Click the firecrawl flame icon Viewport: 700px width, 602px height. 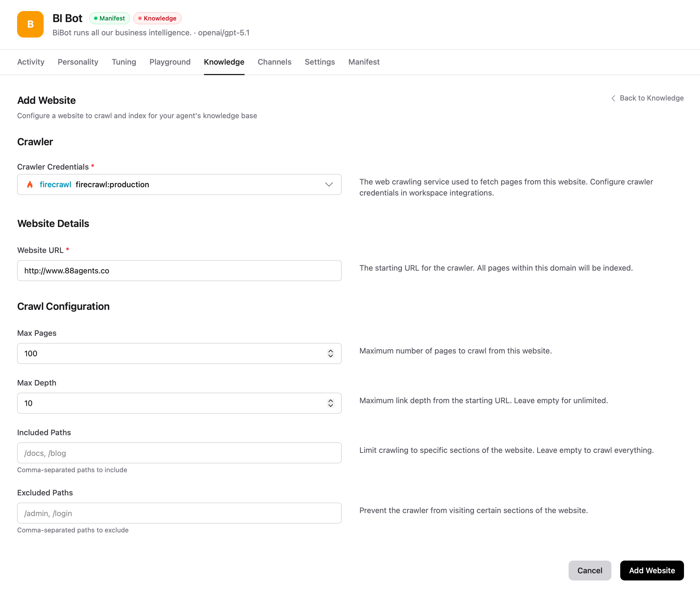(30, 184)
